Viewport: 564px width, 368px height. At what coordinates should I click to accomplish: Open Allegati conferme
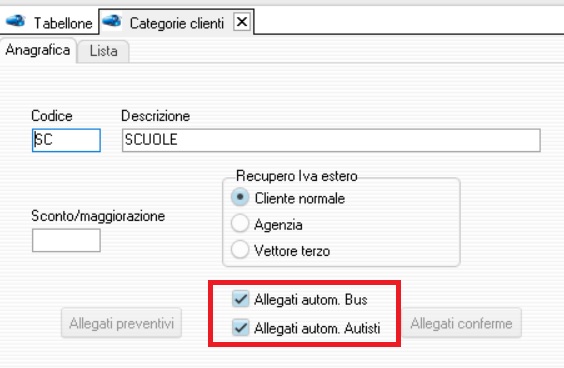coord(461,323)
